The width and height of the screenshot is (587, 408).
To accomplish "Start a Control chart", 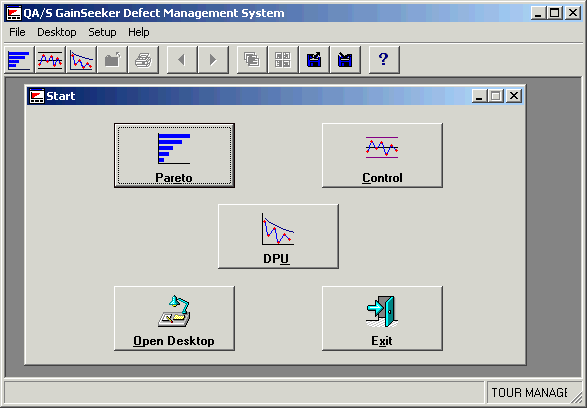I will pos(382,155).
